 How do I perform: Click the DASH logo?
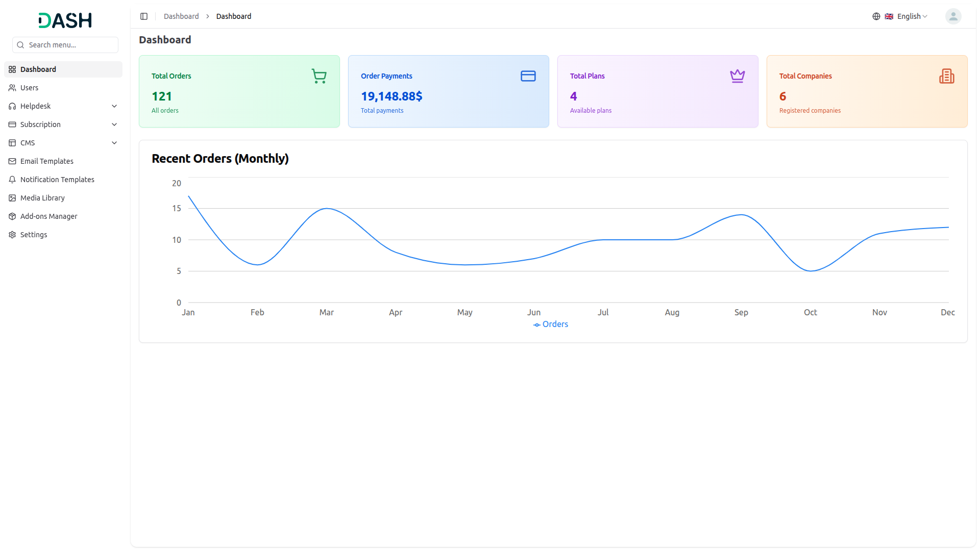[65, 20]
